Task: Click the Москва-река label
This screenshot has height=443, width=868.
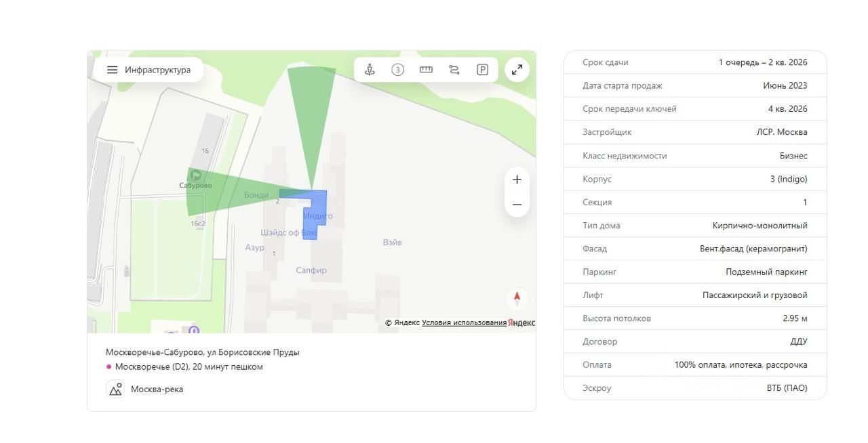Action: coord(157,389)
